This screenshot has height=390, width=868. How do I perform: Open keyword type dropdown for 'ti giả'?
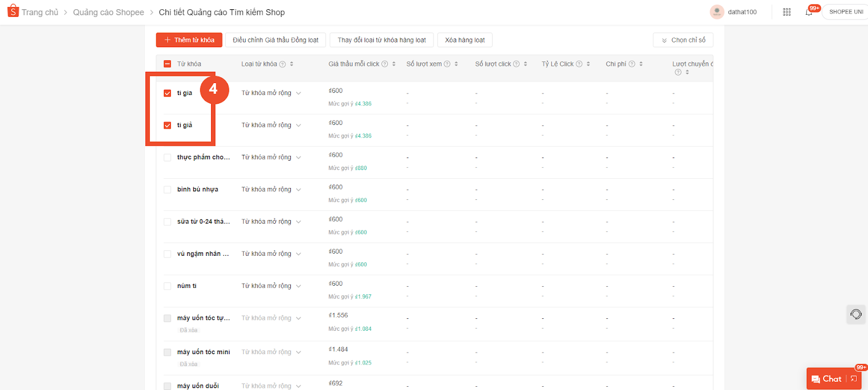pos(271,125)
